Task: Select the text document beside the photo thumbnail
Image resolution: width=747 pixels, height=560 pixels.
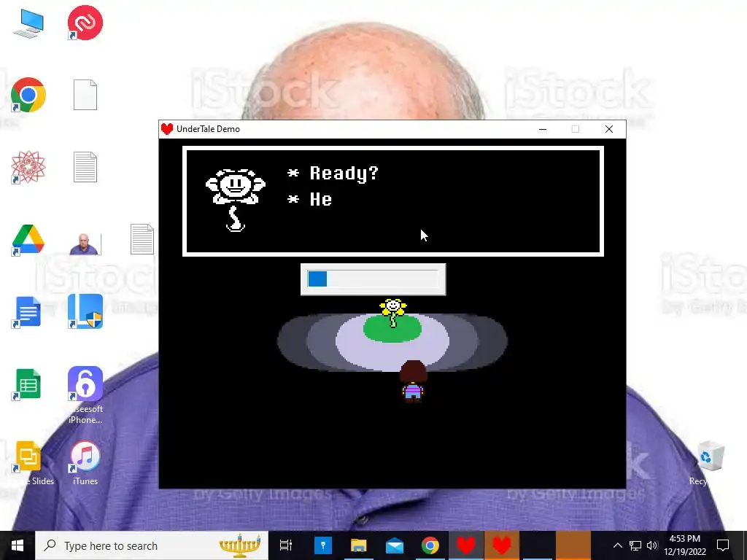Action: click(142, 239)
